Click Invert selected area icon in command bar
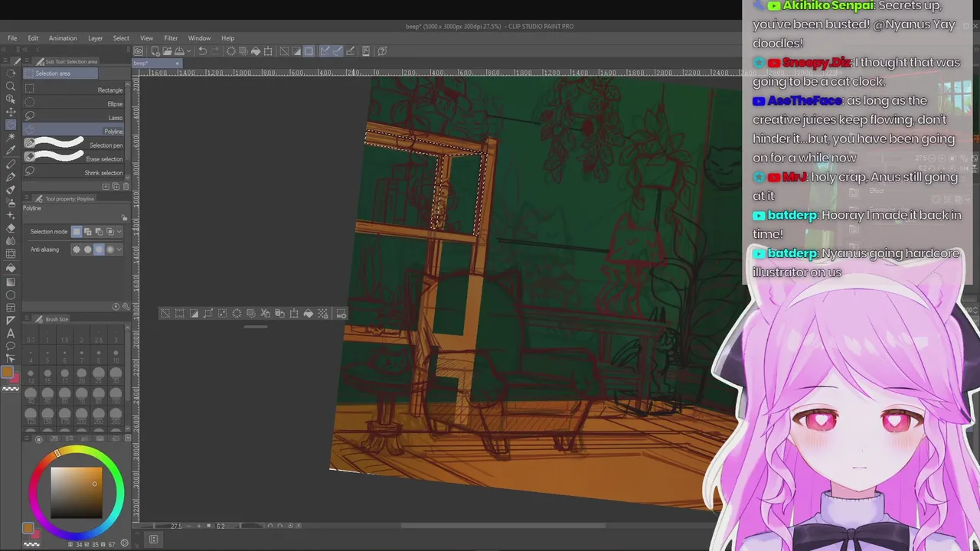 click(x=296, y=51)
